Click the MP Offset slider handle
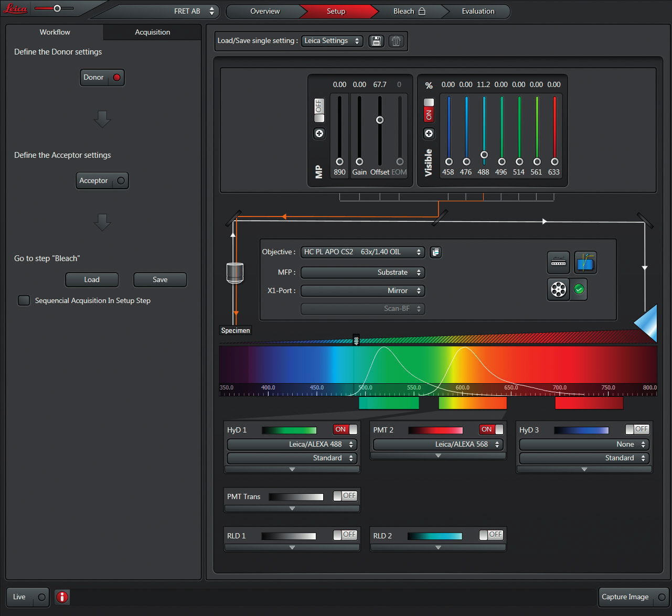This screenshot has width=672, height=616. 380,120
